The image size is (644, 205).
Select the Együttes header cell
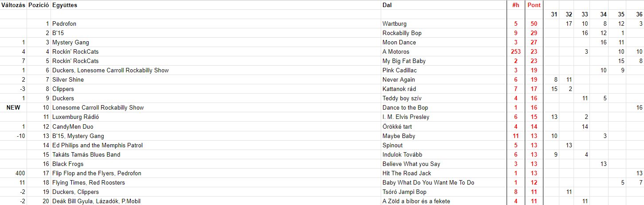point(216,5)
